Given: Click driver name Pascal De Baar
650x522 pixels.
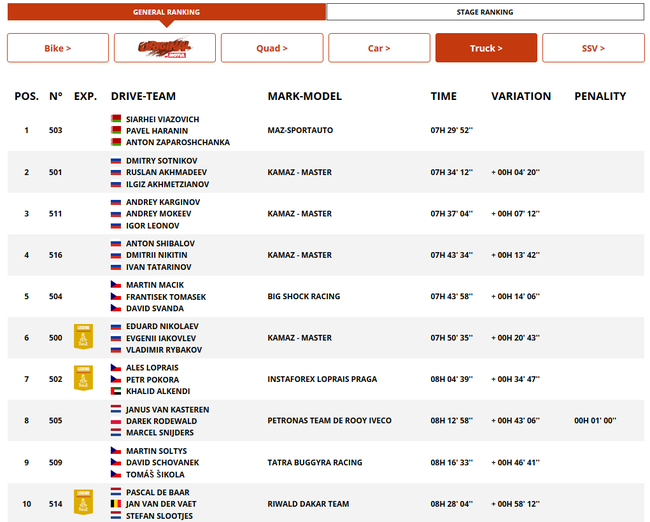Looking at the screenshot, I should (x=158, y=492).
